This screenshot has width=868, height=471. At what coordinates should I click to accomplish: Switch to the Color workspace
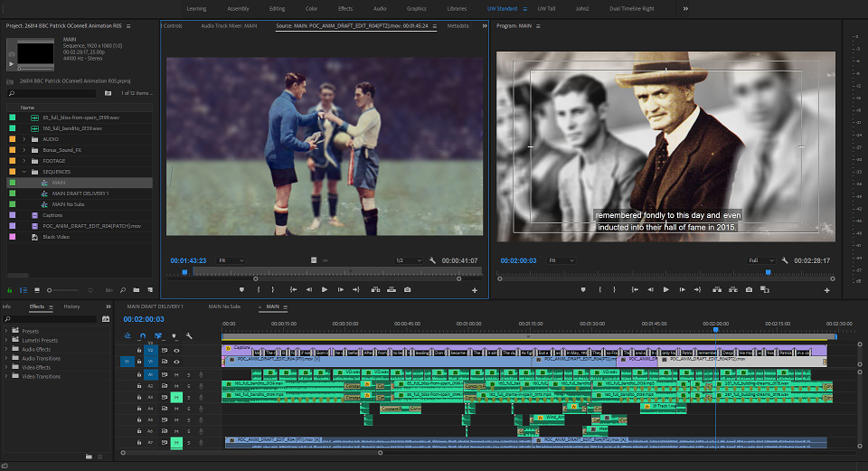pyautogui.click(x=312, y=9)
